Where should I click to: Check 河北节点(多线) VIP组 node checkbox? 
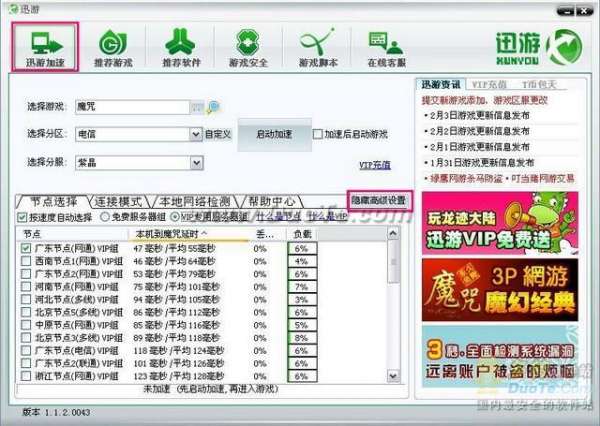(x=26, y=300)
